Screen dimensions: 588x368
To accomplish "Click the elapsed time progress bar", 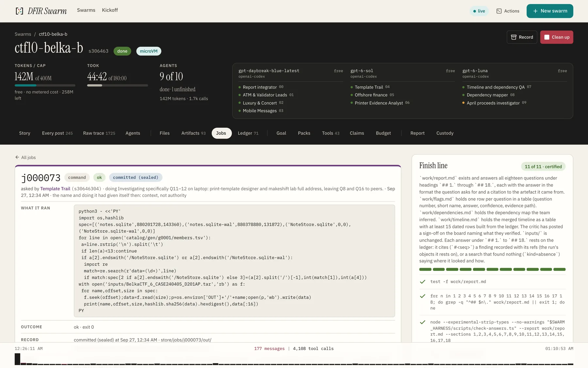I will [118, 85].
